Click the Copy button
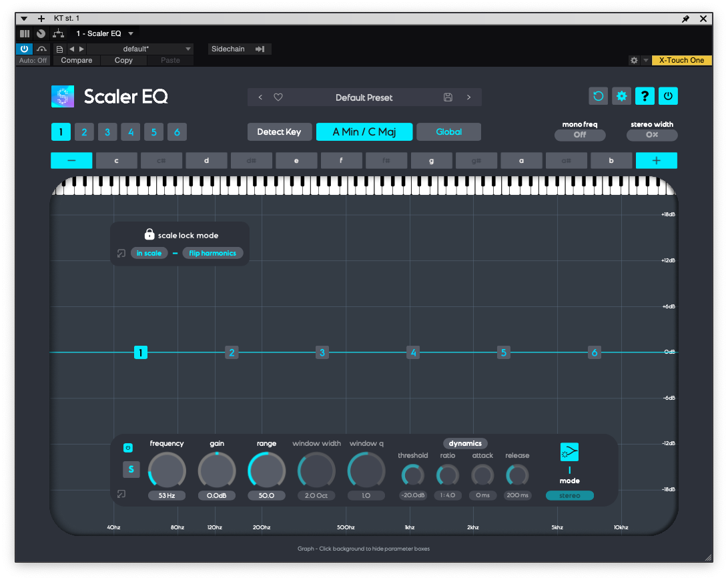Image resolution: width=728 pixels, height=580 pixels. coord(123,60)
